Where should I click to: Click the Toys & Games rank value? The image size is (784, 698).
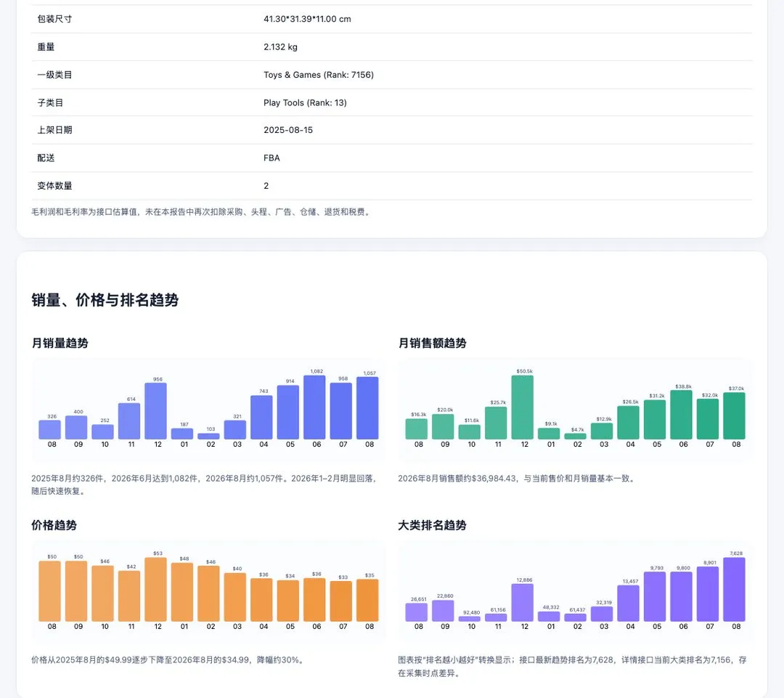pyautogui.click(x=319, y=75)
